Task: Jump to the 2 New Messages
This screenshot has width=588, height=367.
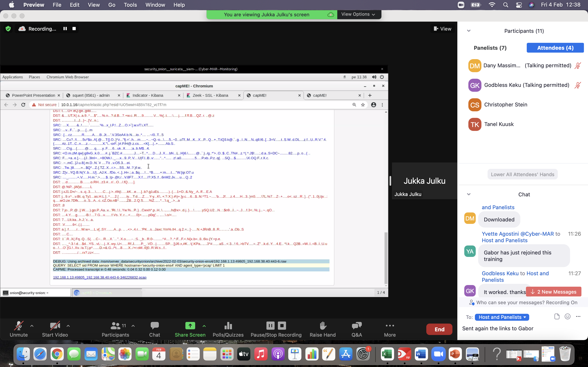Action: pyautogui.click(x=553, y=292)
